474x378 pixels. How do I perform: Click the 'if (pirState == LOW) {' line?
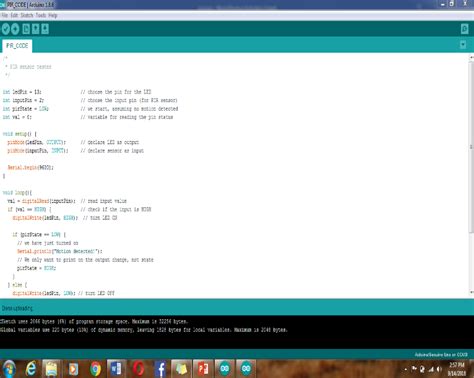pyautogui.click(x=39, y=235)
